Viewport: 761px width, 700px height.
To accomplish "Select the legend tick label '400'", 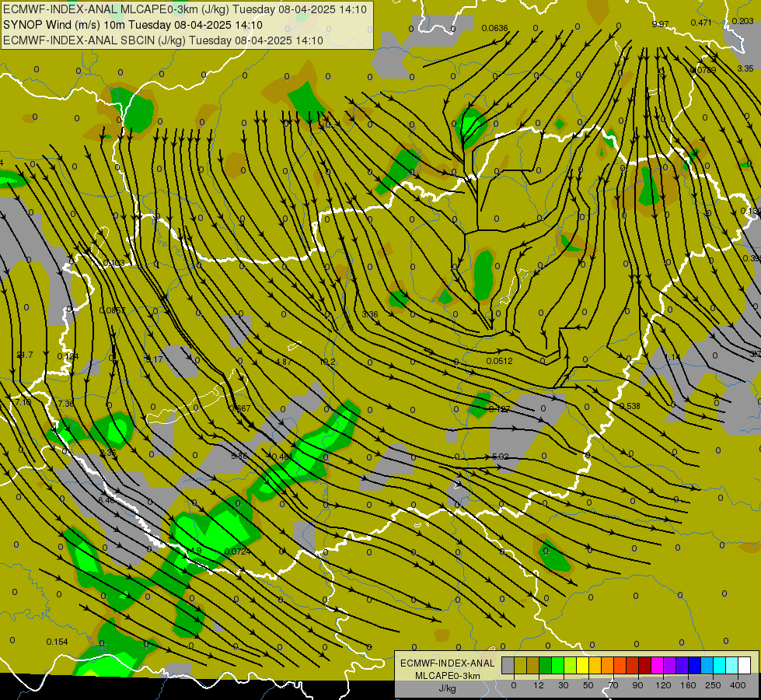I will 738,685.
